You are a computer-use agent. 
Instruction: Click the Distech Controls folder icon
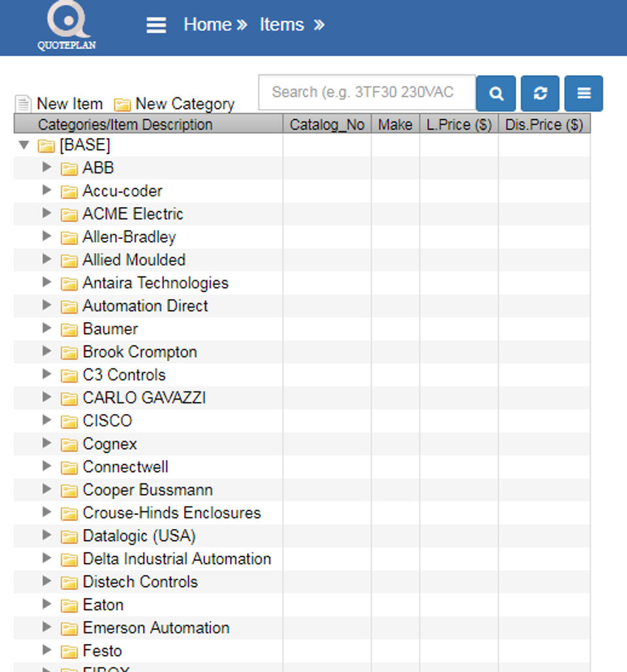coord(69,583)
